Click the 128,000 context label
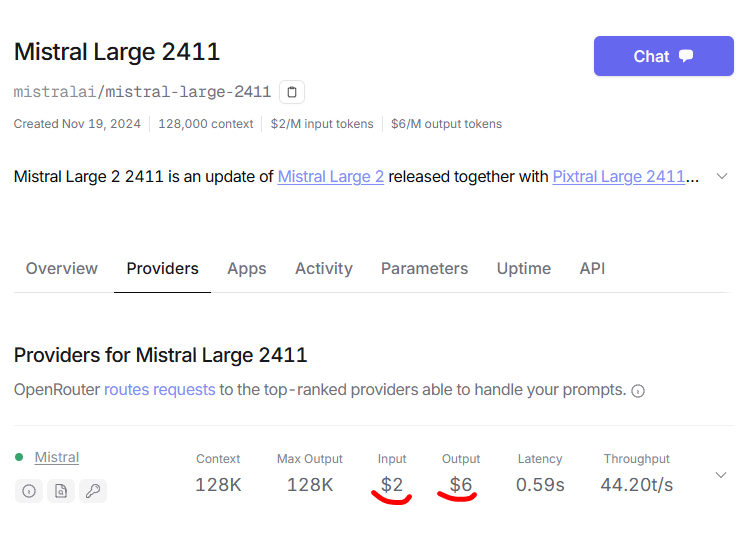The height and width of the screenshot is (537, 746). [x=206, y=124]
